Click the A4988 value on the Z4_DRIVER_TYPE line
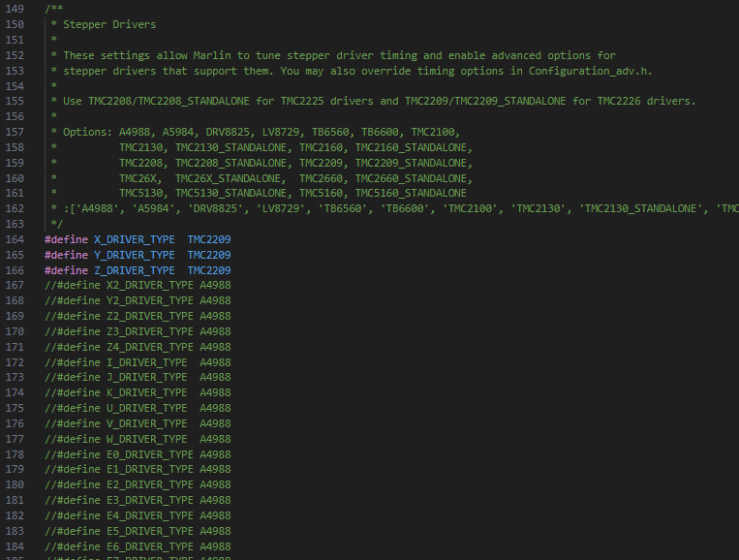This screenshot has width=739, height=560. click(x=215, y=347)
